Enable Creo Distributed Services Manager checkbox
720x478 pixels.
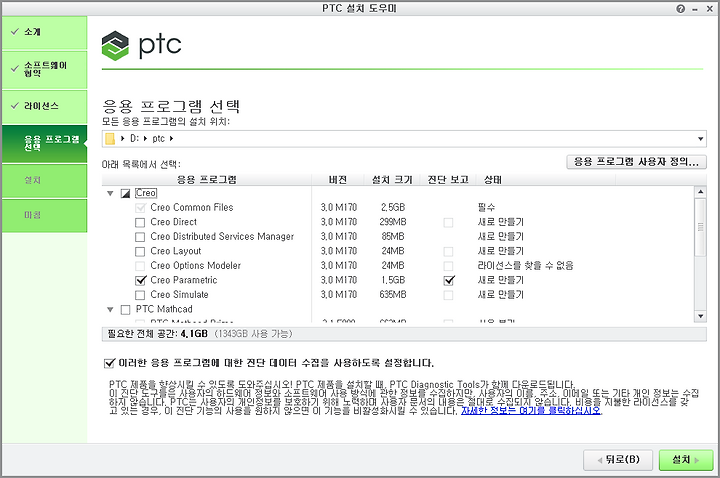pyautogui.click(x=140, y=237)
